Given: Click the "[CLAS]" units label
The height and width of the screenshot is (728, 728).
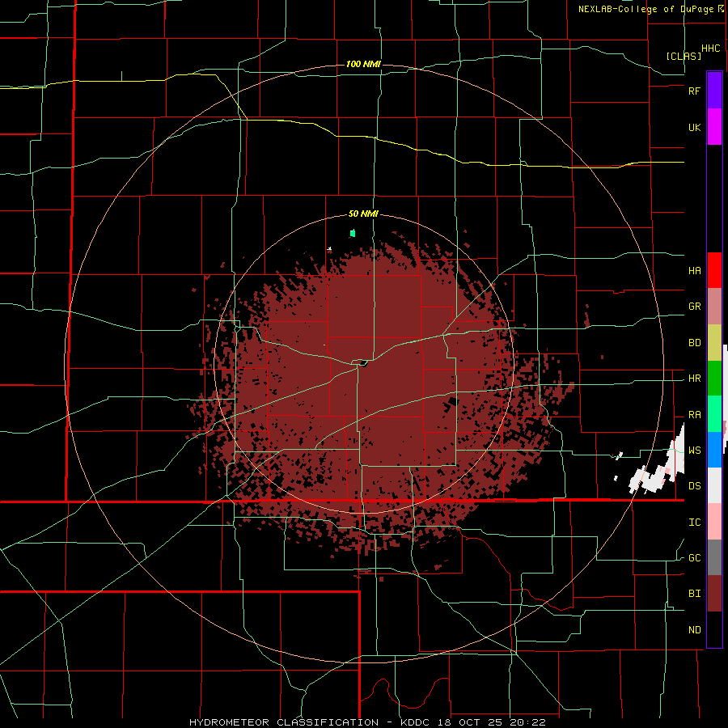Looking at the screenshot, I should click(x=684, y=56).
